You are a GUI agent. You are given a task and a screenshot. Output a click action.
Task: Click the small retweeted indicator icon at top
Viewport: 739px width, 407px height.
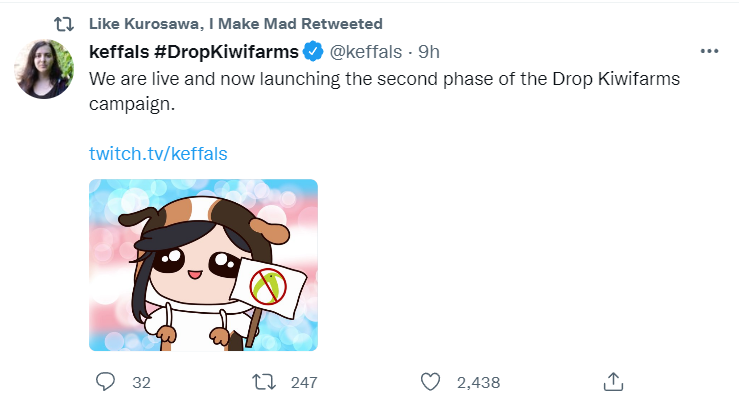pyautogui.click(x=62, y=23)
